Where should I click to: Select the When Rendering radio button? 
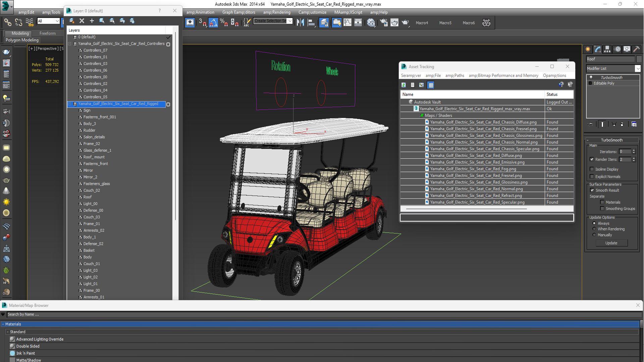594,229
